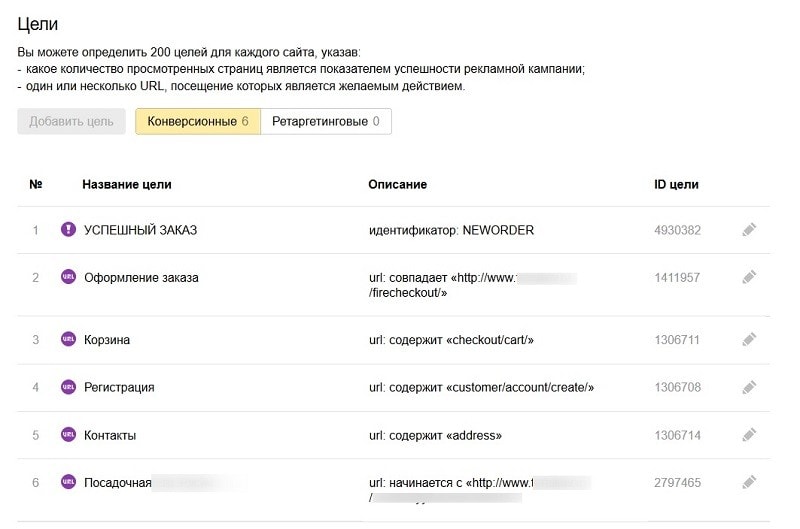
Task: Edit the Оформление заказа goal via pencil
Action: 749,277
